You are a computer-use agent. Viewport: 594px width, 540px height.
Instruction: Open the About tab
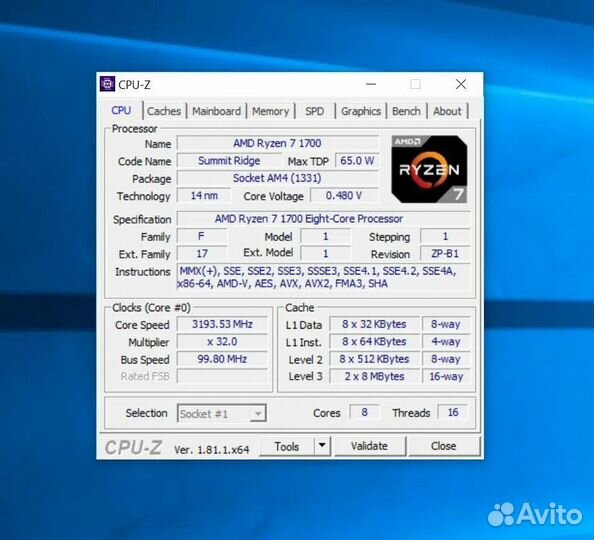click(x=447, y=111)
